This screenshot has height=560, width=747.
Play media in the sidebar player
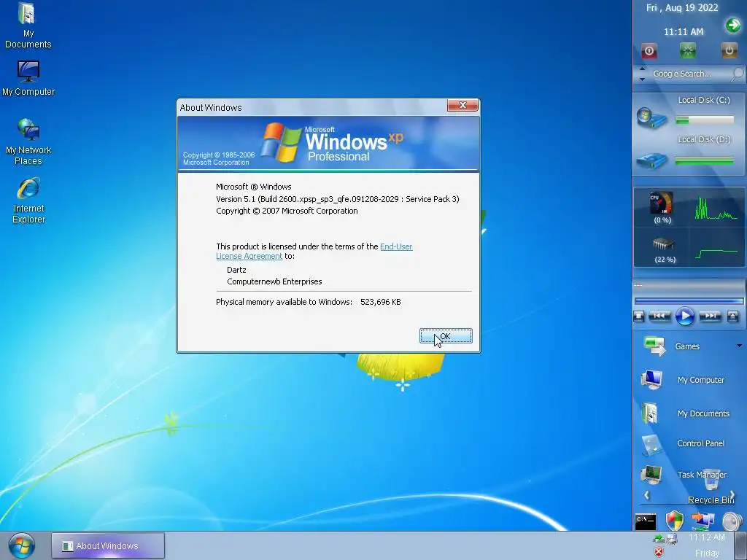point(685,316)
